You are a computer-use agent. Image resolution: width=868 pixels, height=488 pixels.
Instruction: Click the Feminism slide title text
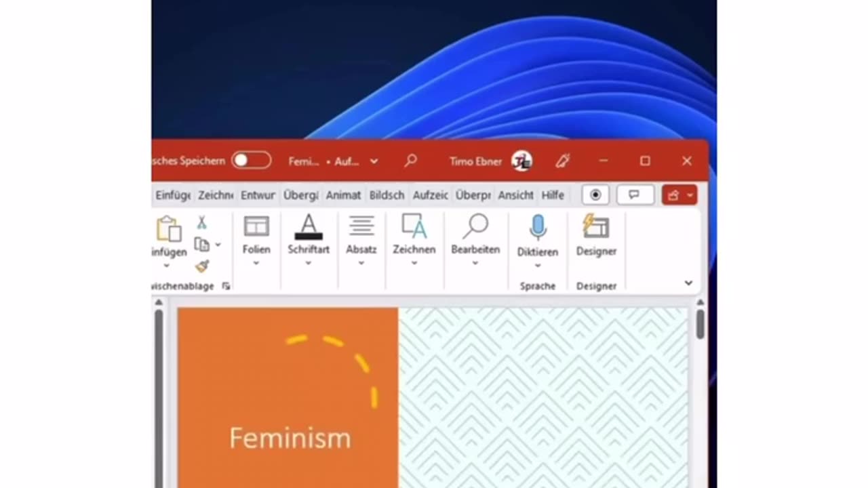coord(290,438)
